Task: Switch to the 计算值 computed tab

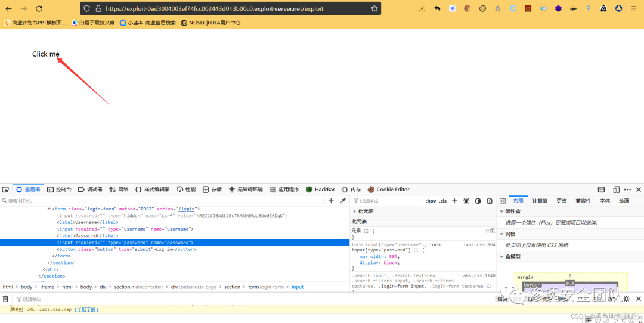Action: (540, 201)
